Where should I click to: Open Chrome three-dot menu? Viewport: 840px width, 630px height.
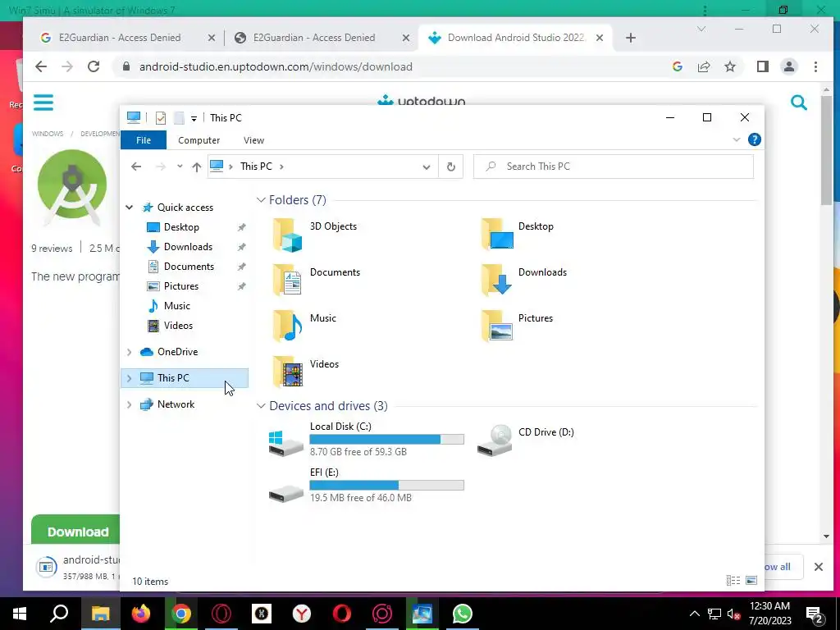[x=815, y=66]
